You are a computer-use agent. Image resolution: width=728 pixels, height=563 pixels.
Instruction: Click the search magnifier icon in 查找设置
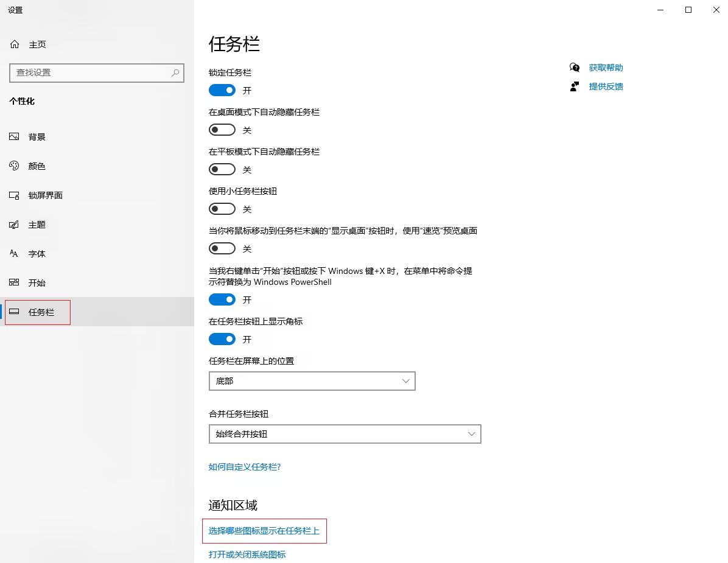click(x=175, y=72)
